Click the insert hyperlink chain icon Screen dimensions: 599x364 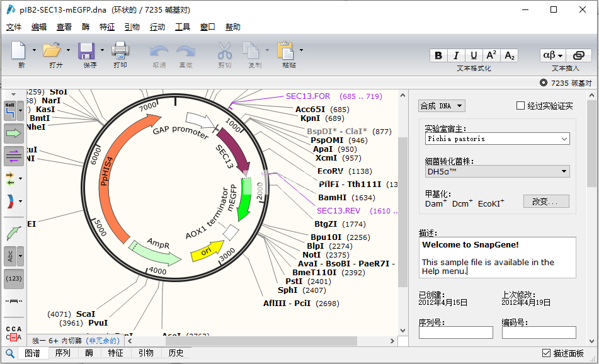pyautogui.click(x=578, y=55)
